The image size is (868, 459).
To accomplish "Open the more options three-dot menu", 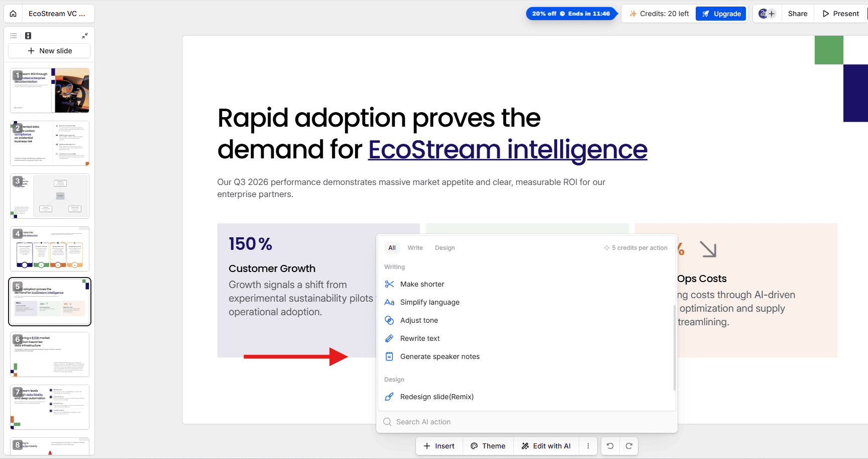I will 588,446.
